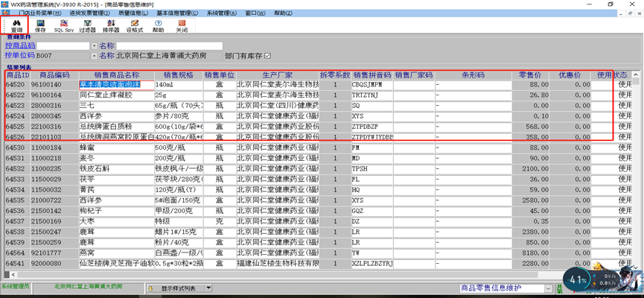
Task: Select the 大枣 product name cell
Action: point(117,221)
